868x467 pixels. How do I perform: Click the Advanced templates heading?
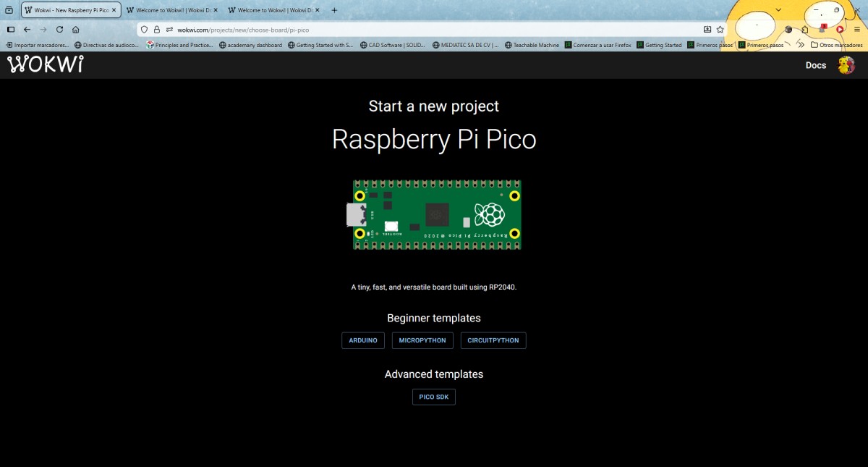pyautogui.click(x=434, y=374)
